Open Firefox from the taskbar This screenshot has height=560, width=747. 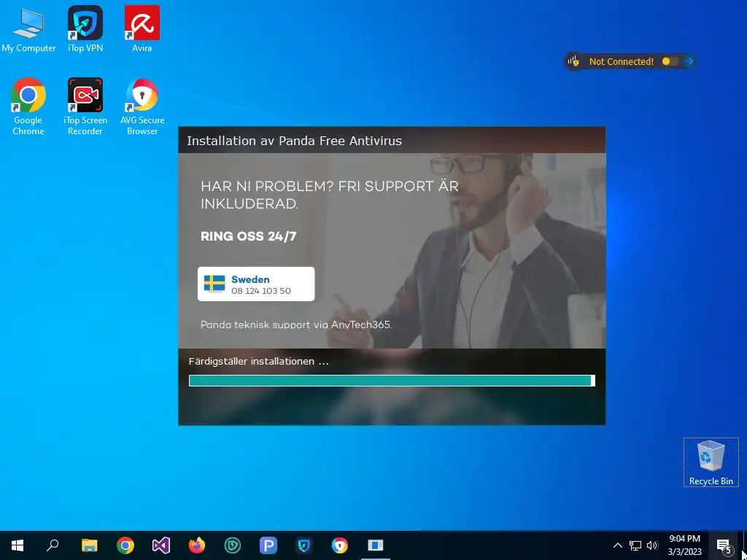coord(197,545)
